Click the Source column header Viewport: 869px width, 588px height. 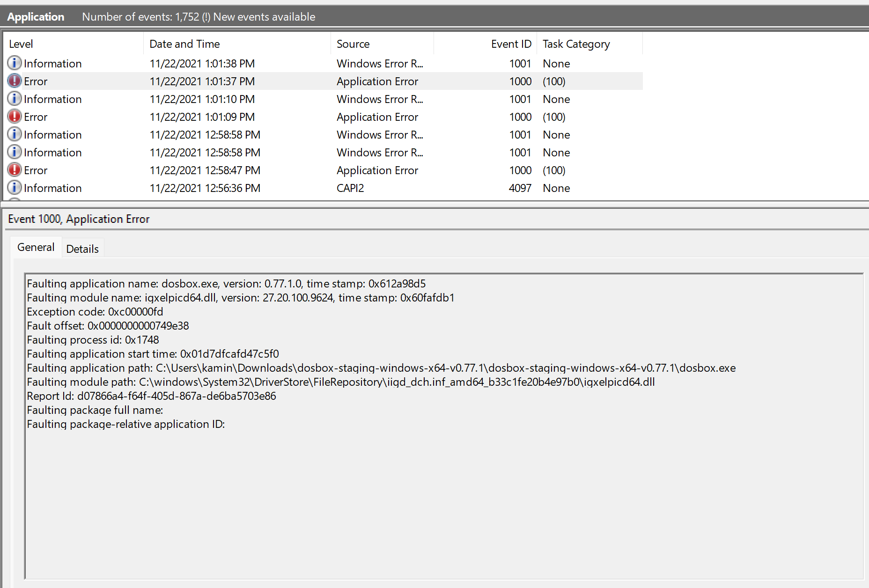(353, 44)
